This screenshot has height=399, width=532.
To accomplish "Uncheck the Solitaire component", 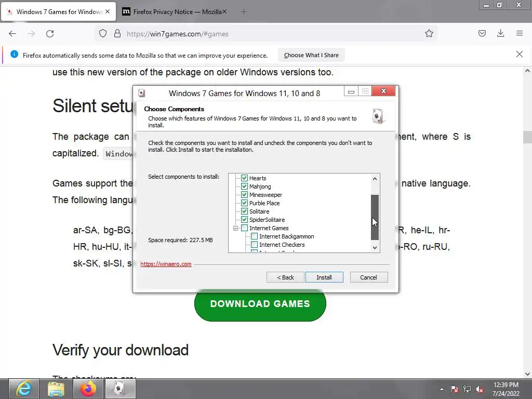I will tap(244, 211).
